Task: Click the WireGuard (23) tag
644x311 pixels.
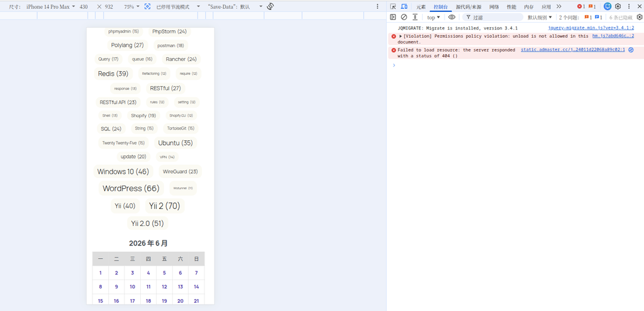Action: 180,171
